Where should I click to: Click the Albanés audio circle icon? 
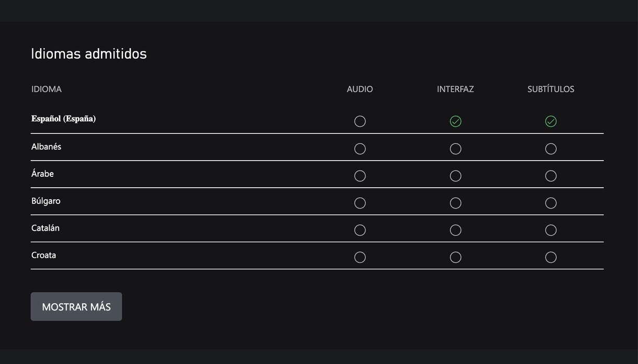click(360, 149)
